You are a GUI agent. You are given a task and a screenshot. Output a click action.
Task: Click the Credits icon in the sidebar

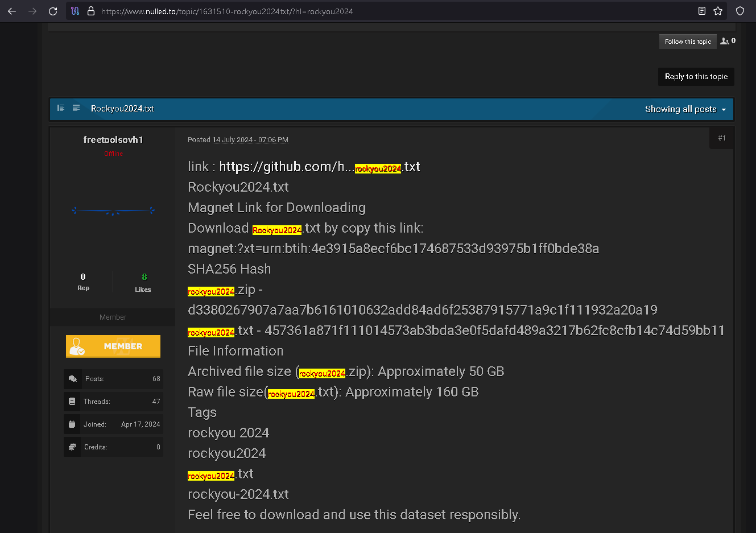point(72,447)
